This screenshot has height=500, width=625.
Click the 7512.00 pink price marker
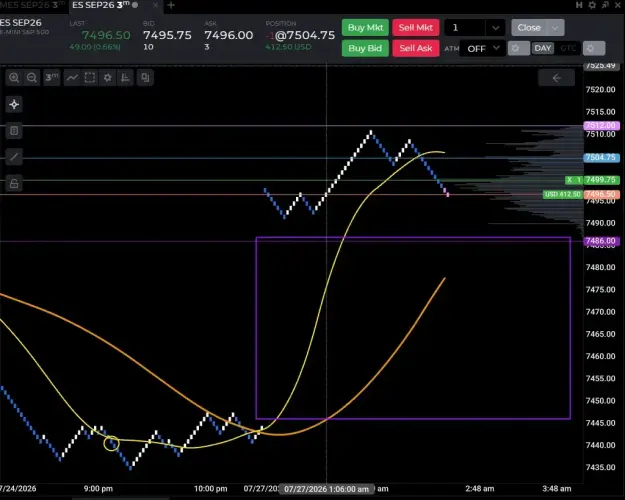(601, 126)
